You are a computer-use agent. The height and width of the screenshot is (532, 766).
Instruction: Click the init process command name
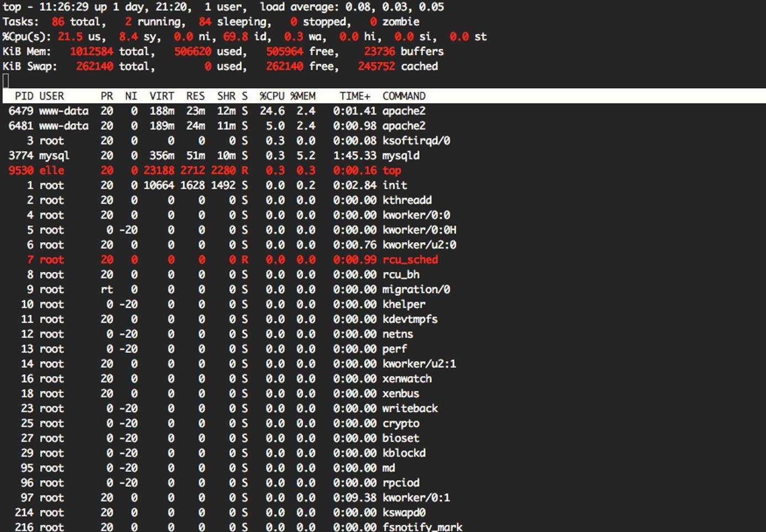[395, 185]
